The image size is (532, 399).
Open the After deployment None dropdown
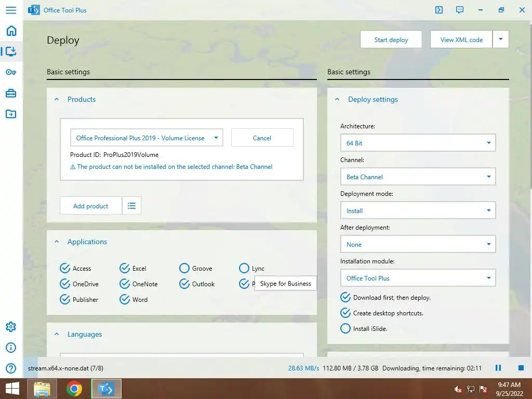point(418,244)
